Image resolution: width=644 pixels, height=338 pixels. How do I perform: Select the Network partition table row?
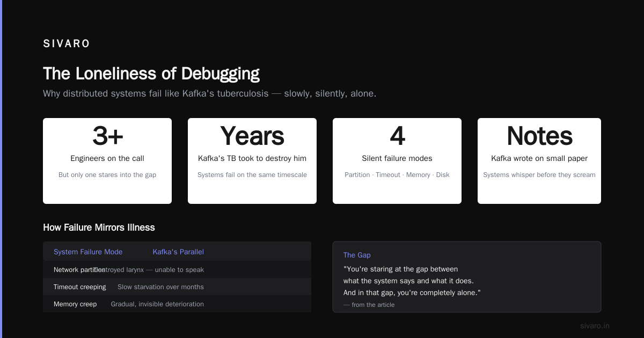pyautogui.click(x=177, y=270)
